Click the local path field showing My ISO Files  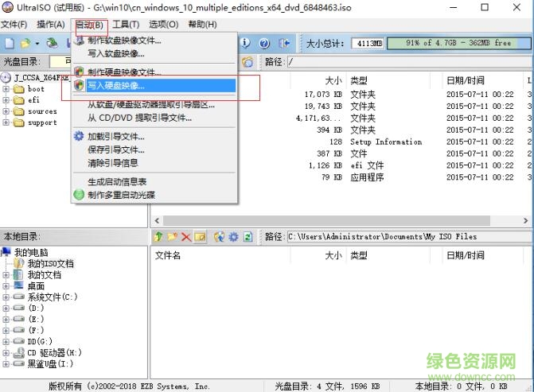click(x=406, y=237)
